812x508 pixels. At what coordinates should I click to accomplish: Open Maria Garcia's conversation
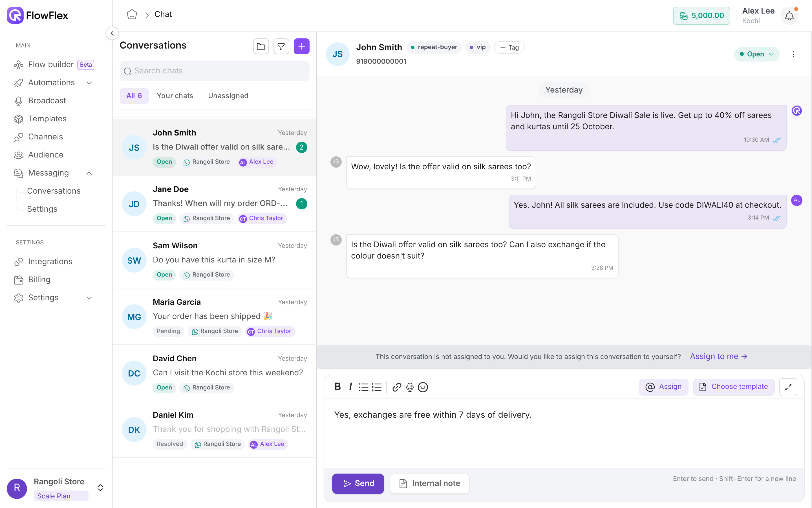tap(214, 316)
